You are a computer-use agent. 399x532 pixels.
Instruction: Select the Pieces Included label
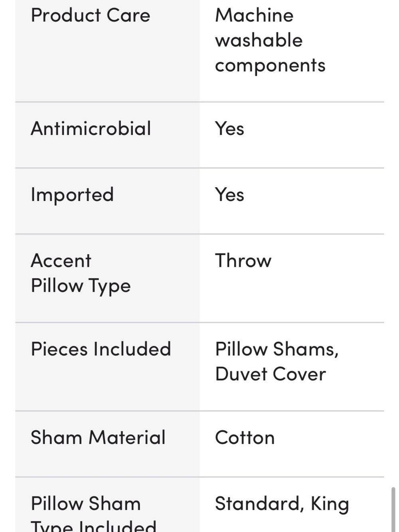[101, 349]
